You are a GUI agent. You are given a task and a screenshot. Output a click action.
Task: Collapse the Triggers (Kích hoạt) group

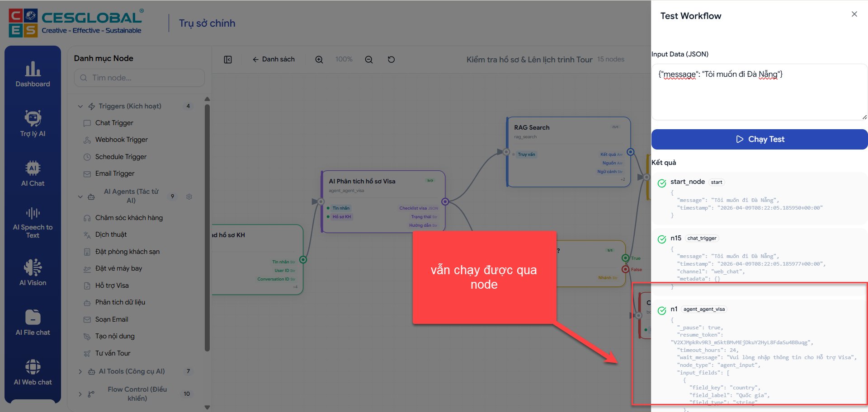(x=80, y=107)
